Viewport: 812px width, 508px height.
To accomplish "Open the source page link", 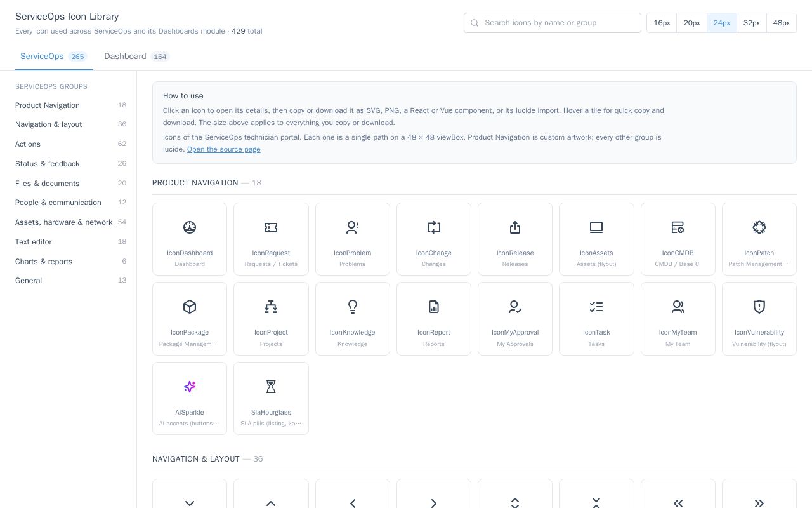I will pos(223,149).
